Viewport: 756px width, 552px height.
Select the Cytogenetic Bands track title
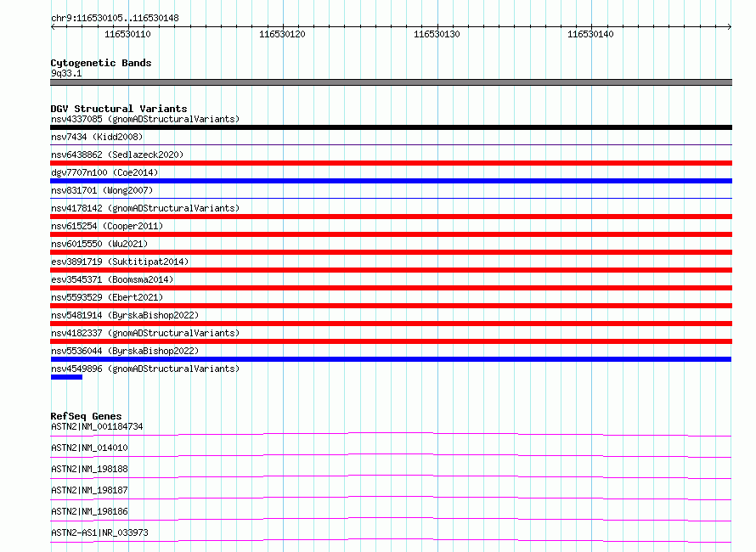pyautogui.click(x=101, y=63)
